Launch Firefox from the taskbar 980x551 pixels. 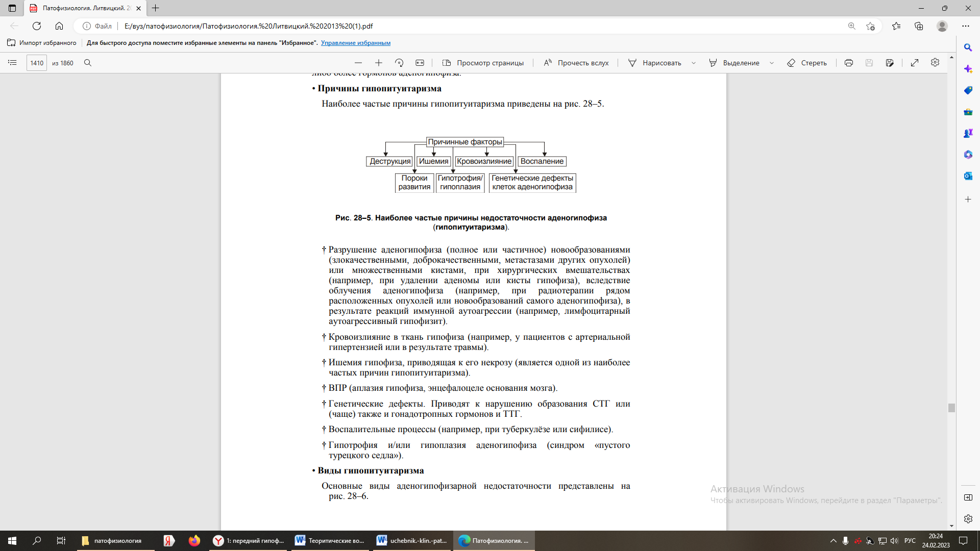194,541
